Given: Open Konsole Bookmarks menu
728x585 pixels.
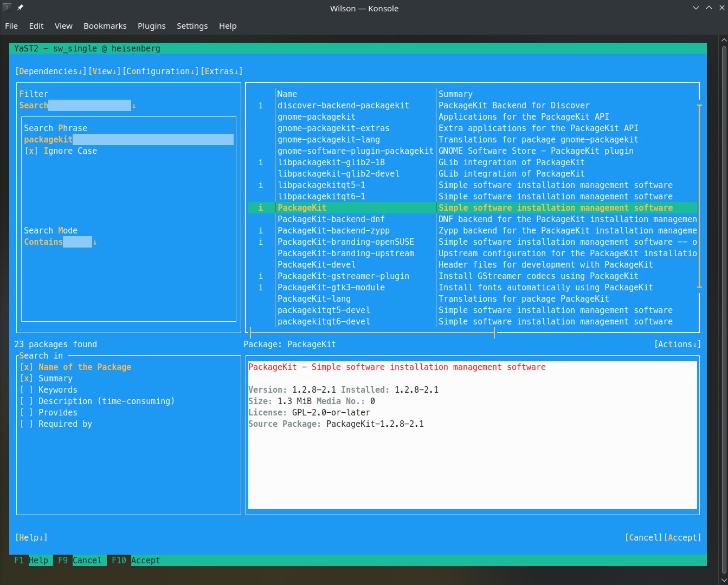Looking at the screenshot, I should click(105, 26).
